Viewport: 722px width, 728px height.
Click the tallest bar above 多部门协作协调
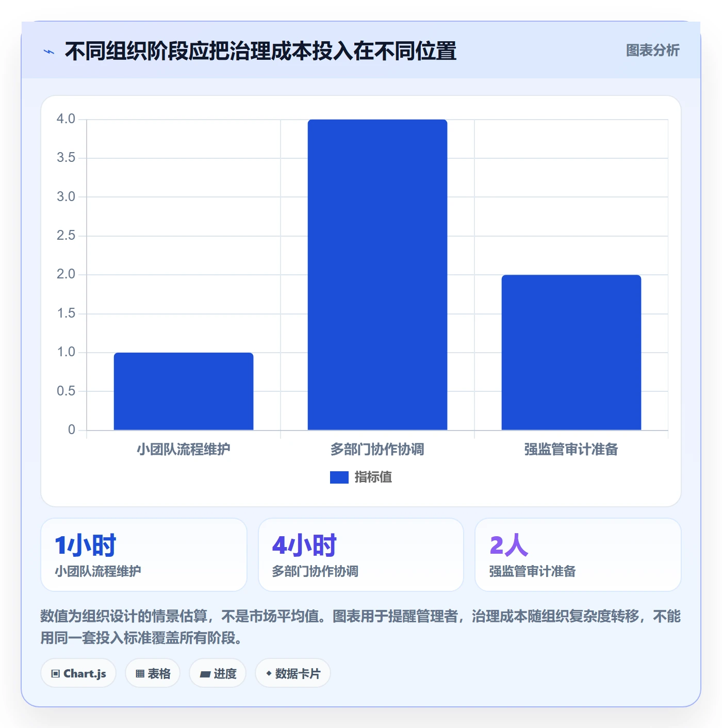(378, 275)
